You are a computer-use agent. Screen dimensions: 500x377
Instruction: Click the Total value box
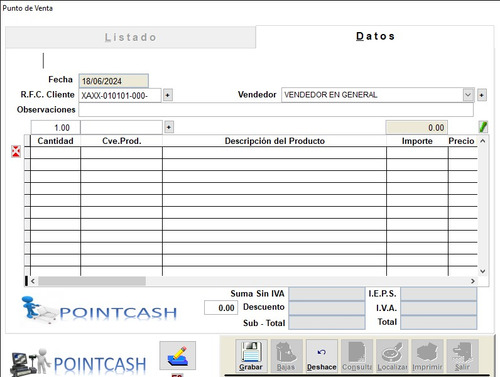click(x=438, y=322)
